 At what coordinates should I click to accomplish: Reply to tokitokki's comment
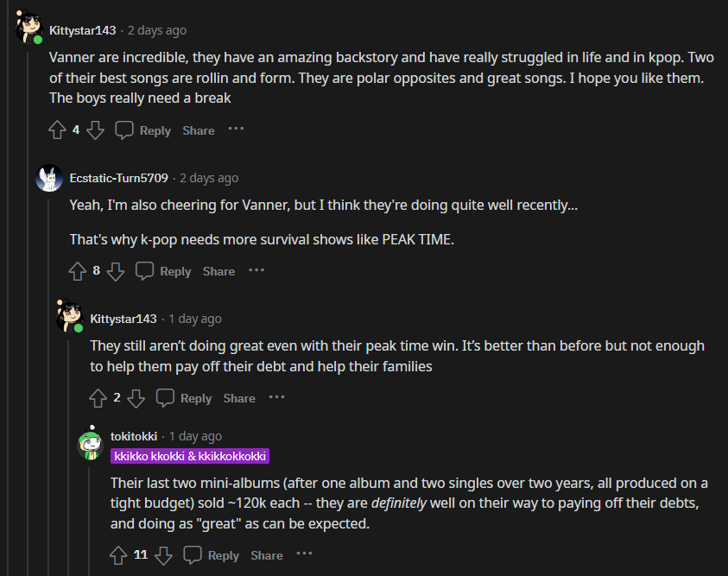(212, 555)
